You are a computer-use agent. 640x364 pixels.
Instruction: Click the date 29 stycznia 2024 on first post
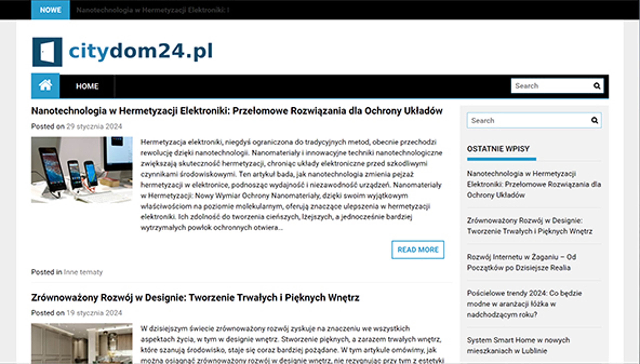coord(94,127)
